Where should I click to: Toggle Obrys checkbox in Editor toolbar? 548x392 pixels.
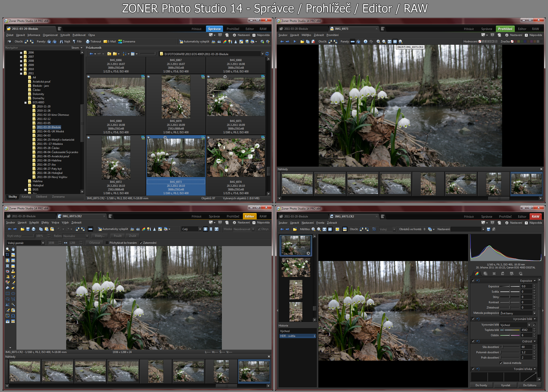pos(259,229)
